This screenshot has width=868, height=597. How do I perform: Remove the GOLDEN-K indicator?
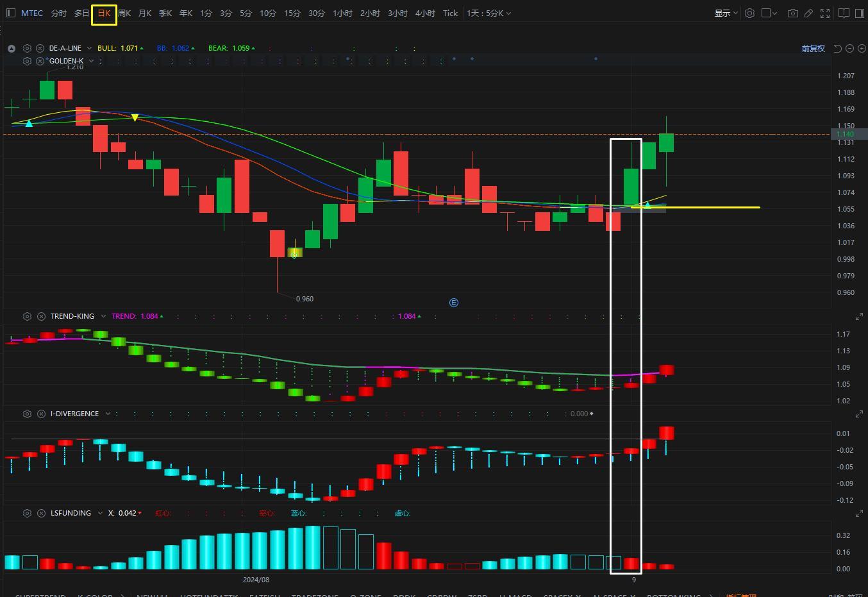(x=40, y=61)
